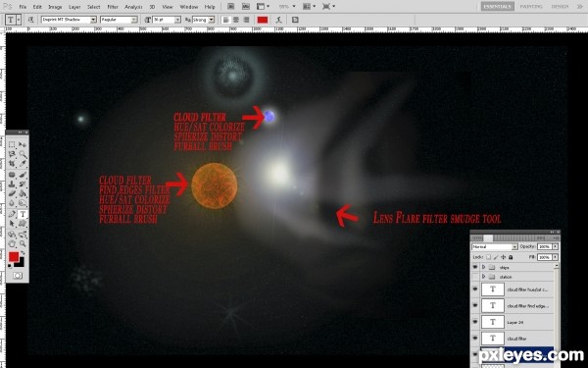Select the Rectangular Marquee tool
Viewport: 588px width, 368px height.
pyautogui.click(x=12, y=144)
